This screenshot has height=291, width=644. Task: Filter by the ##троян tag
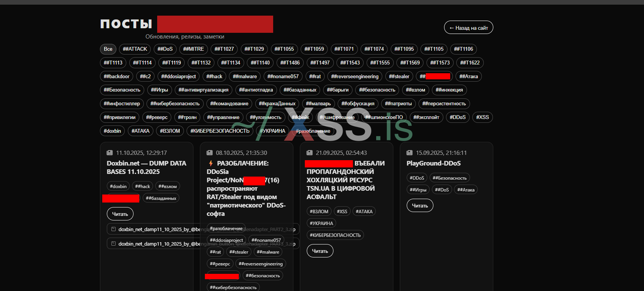(x=187, y=117)
